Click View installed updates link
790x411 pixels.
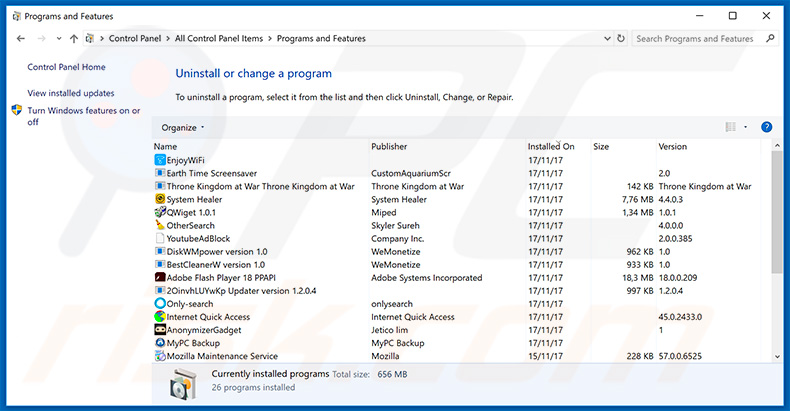[71, 93]
